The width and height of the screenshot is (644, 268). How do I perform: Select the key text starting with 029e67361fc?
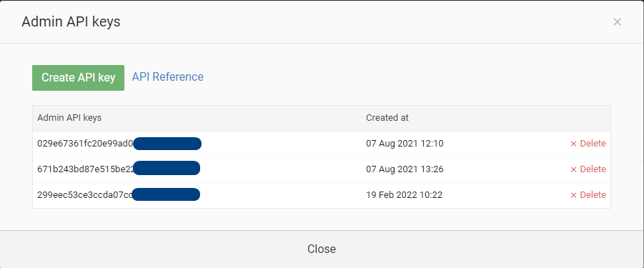[x=86, y=144]
